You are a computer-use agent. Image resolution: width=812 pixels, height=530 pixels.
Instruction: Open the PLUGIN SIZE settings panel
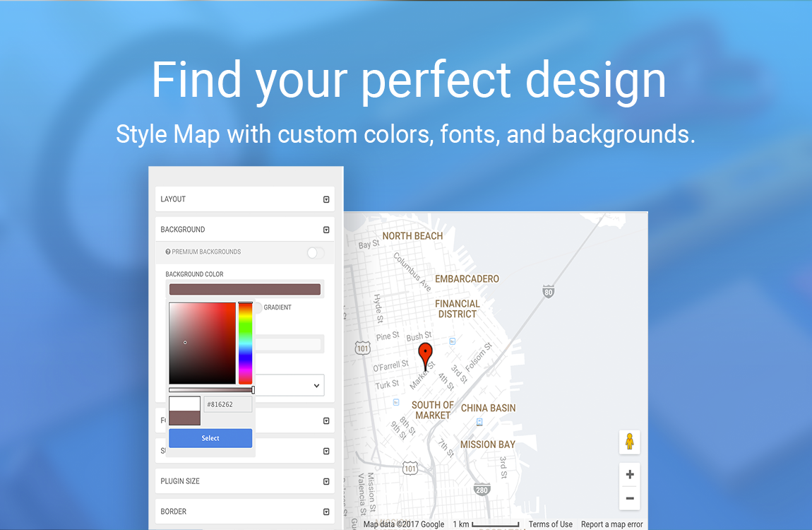[x=245, y=481]
